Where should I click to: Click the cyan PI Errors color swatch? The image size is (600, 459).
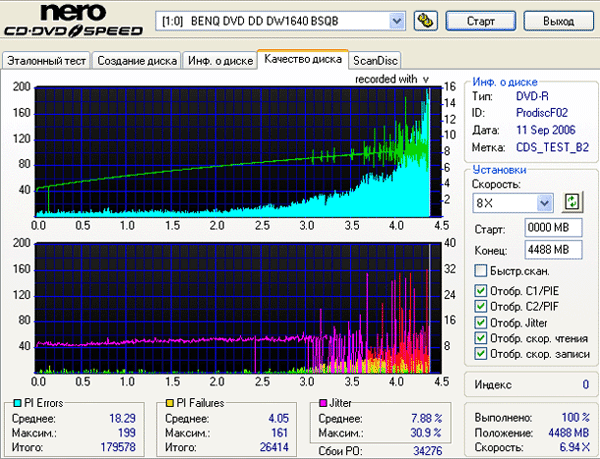(x=12, y=403)
